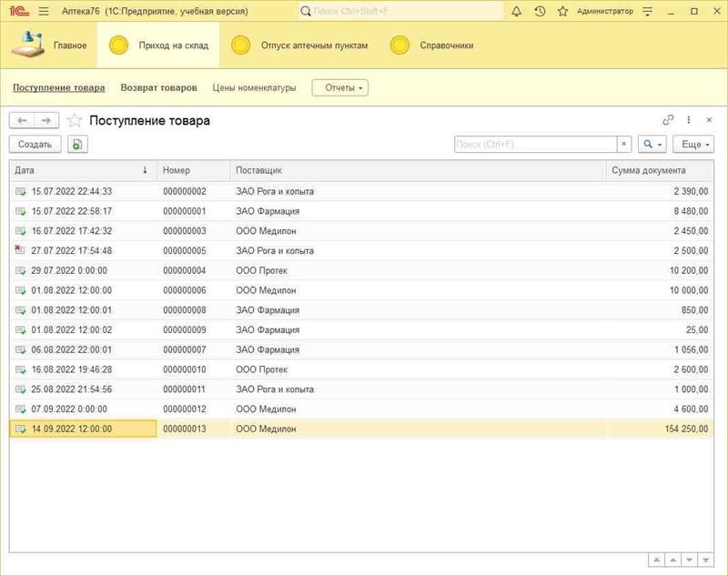Open the Главное section

[49, 45]
